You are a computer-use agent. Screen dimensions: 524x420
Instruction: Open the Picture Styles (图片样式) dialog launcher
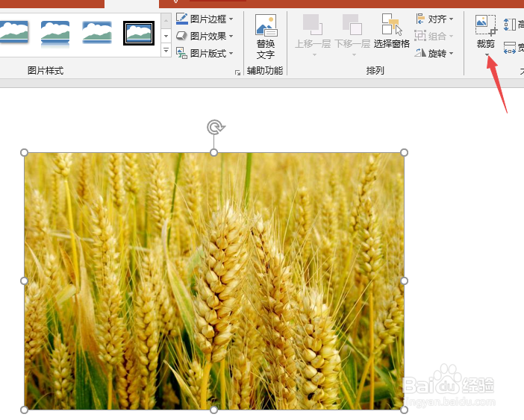237,72
